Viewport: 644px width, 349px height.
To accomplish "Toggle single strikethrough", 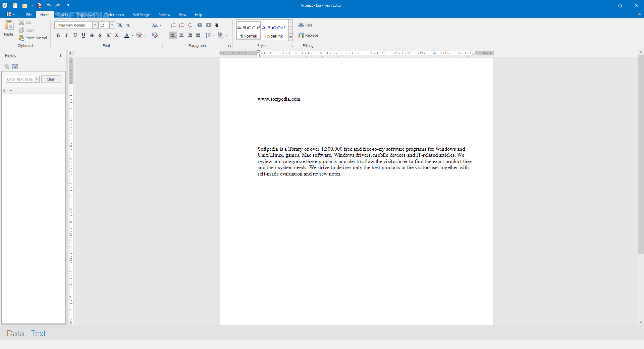I will [92, 35].
